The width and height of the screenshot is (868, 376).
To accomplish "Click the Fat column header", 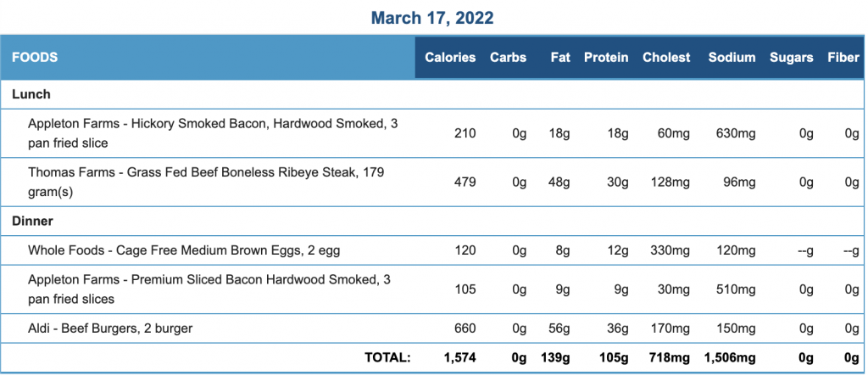I will point(560,57).
